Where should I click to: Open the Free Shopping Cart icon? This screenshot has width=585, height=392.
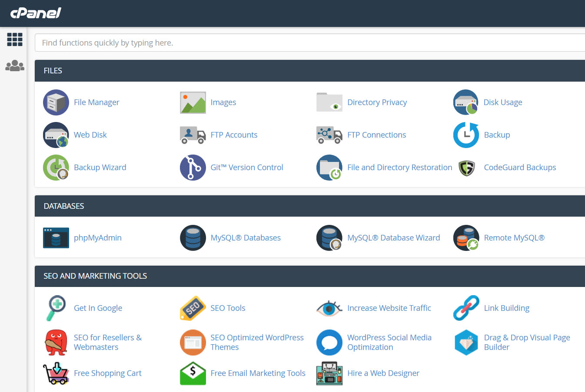click(x=56, y=373)
